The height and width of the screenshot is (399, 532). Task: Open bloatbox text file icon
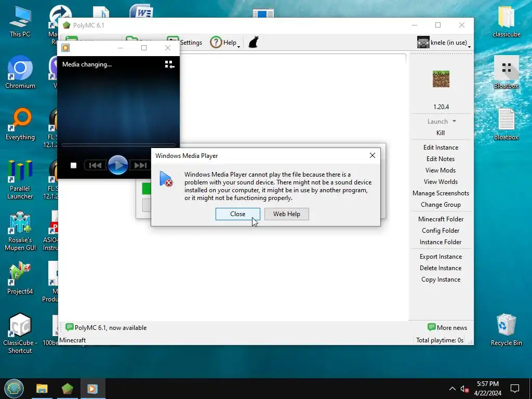(x=506, y=124)
